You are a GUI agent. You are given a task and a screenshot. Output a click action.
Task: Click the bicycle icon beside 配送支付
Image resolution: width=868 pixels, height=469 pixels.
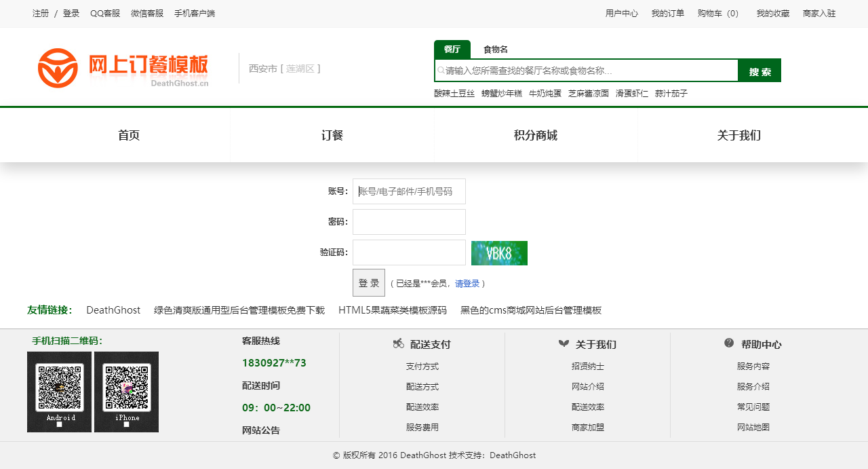pyautogui.click(x=398, y=343)
